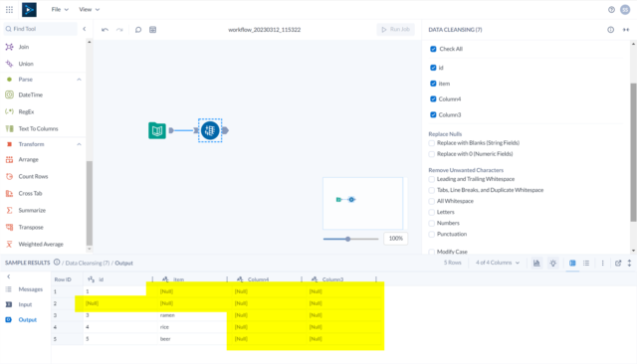The image size is (637, 364).
Task: Open the workflow notes table icon
Action: click(152, 30)
